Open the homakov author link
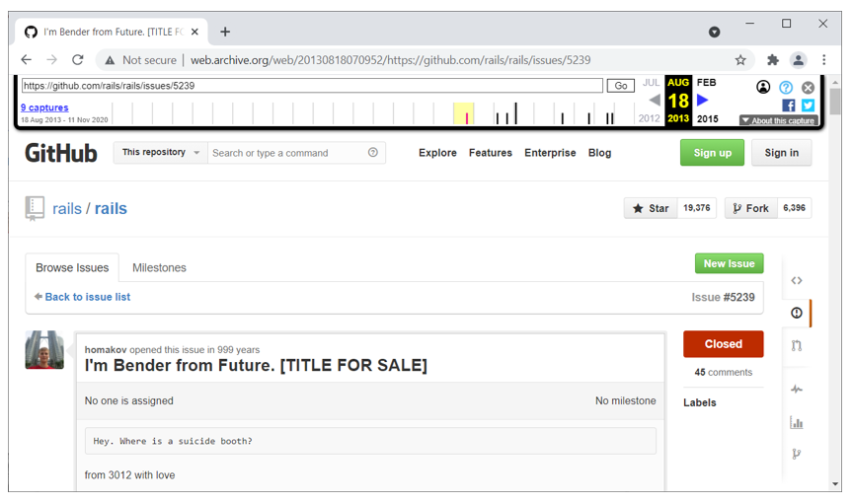The image size is (852, 504). point(106,350)
